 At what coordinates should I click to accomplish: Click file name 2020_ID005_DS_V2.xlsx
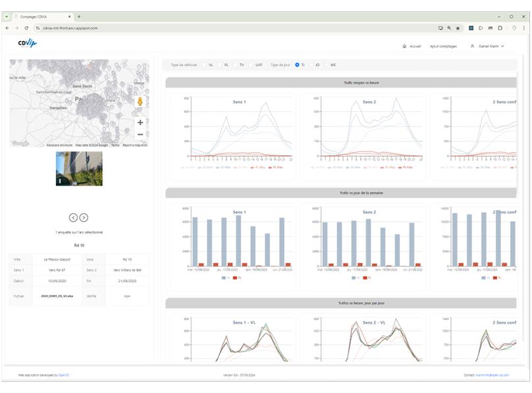57,296
